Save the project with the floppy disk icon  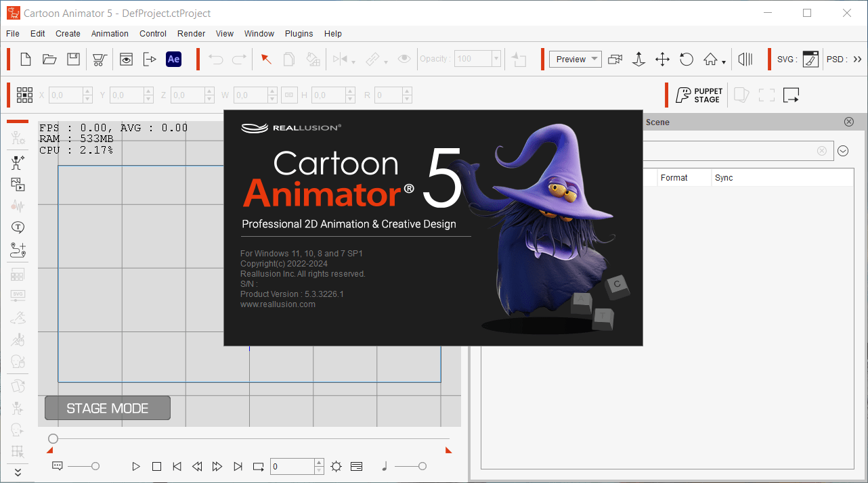point(73,60)
